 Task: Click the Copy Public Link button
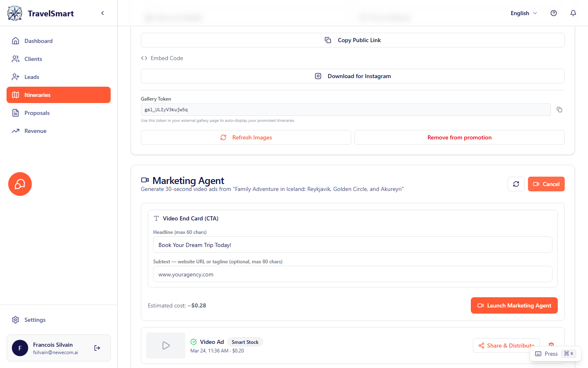click(x=353, y=40)
